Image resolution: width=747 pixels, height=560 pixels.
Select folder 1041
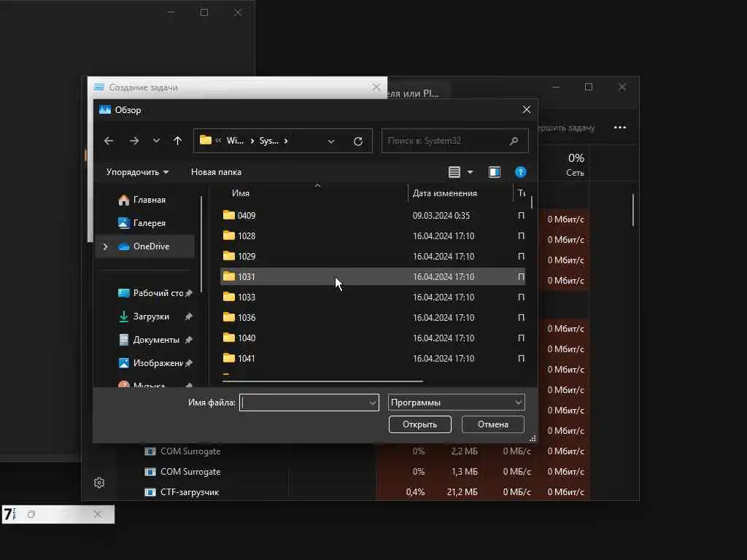[373, 359]
